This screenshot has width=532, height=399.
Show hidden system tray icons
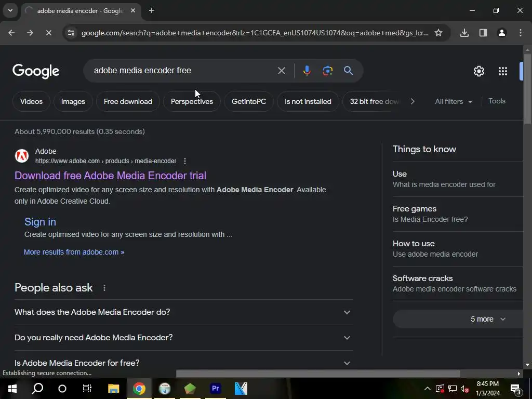point(428,389)
